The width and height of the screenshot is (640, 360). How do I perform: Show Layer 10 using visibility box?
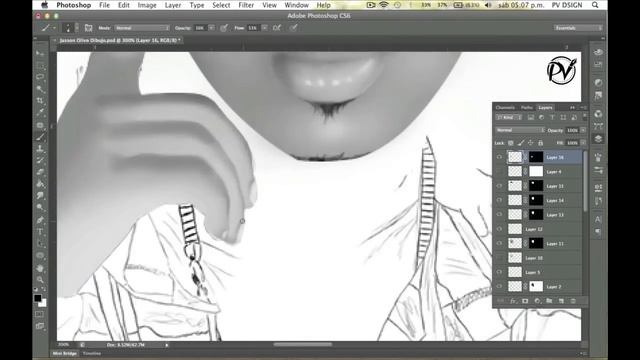pyautogui.click(x=499, y=258)
